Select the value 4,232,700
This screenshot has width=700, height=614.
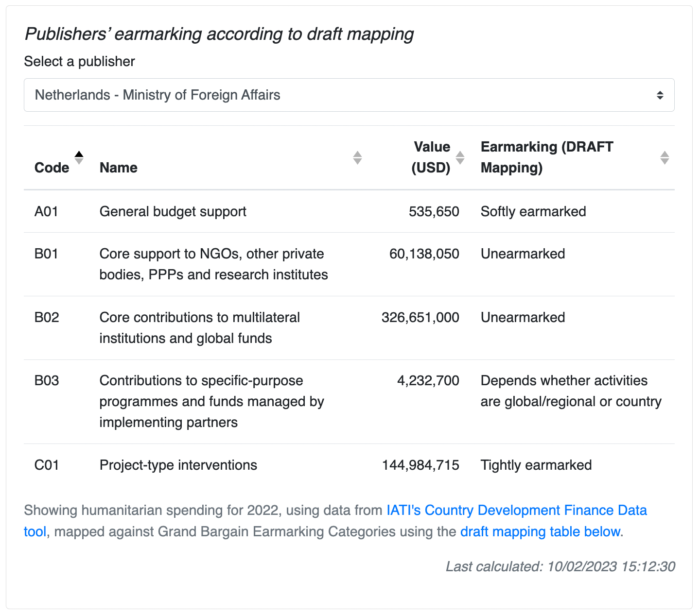pos(428,380)
